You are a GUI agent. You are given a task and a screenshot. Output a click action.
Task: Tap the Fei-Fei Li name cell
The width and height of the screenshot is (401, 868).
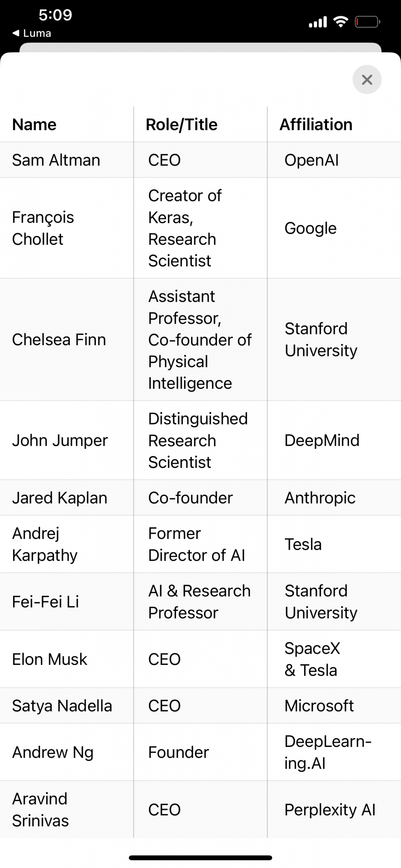45,602
